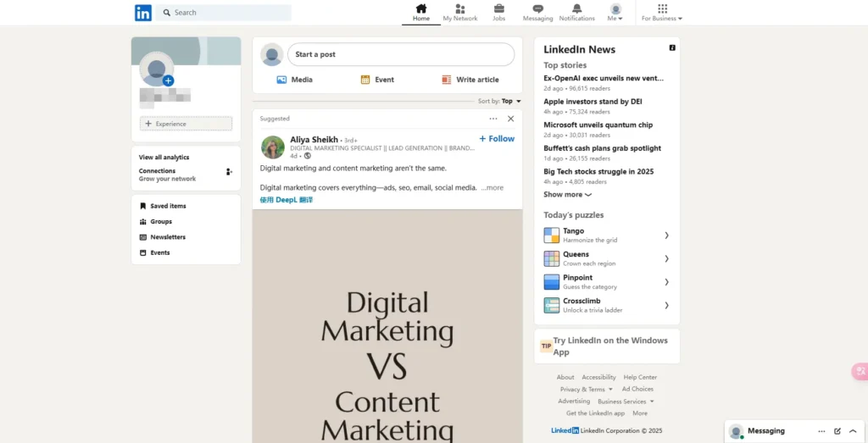
Task: Open Microsoft unveils quantum chip story
Action: [598, 125]
